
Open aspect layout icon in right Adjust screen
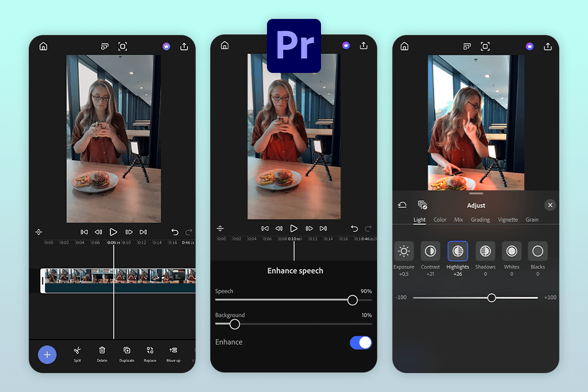coord(467,46)
